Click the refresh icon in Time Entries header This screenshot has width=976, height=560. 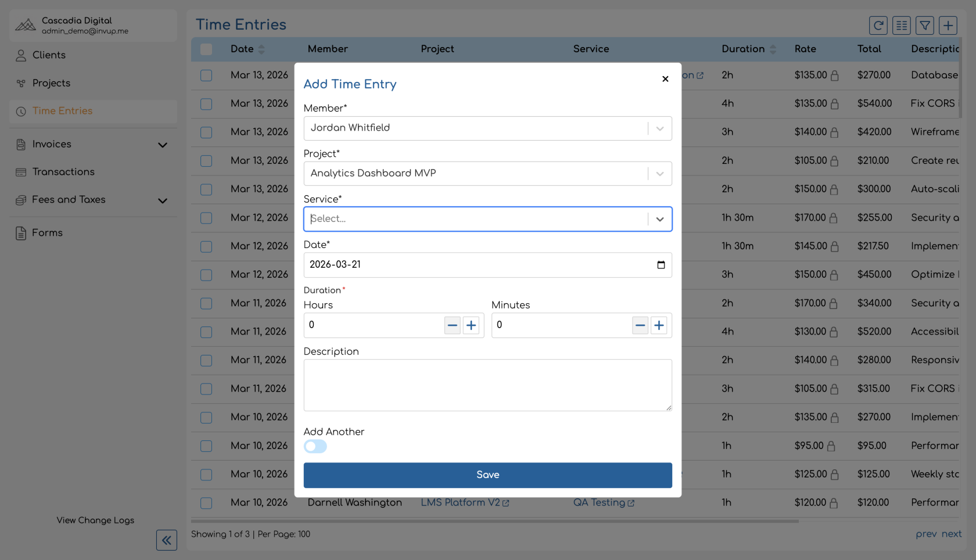click(878, 26)
